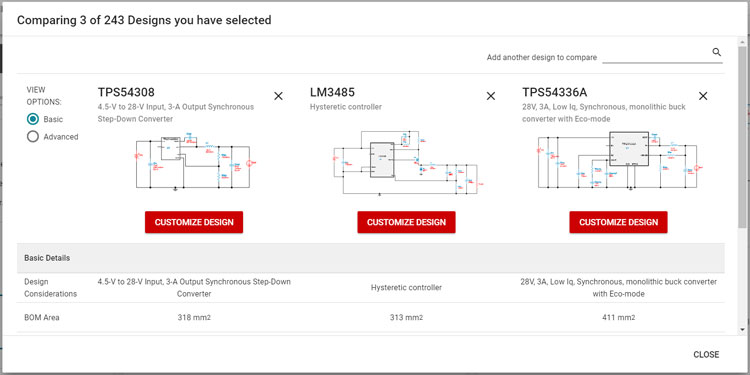Open Customize Design for TPS54336A

pyautogui.click(x=618, y=222)
